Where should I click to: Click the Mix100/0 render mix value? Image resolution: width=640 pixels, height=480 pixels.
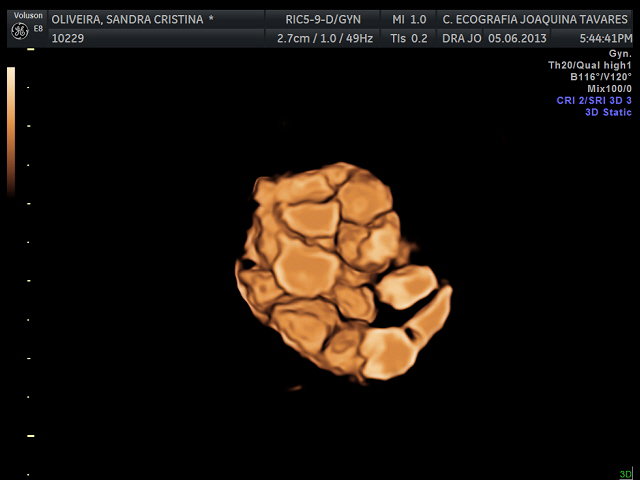[x=609, y=89]
